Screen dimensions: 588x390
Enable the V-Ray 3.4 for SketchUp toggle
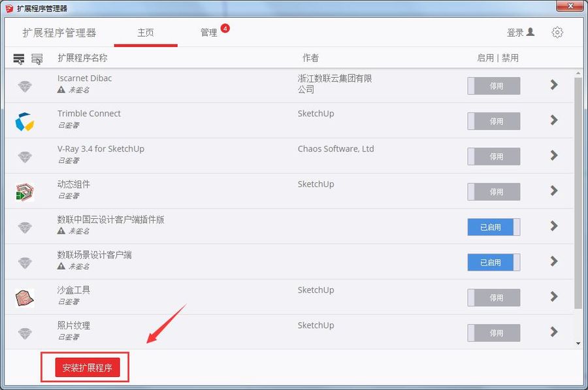point(493,156)
